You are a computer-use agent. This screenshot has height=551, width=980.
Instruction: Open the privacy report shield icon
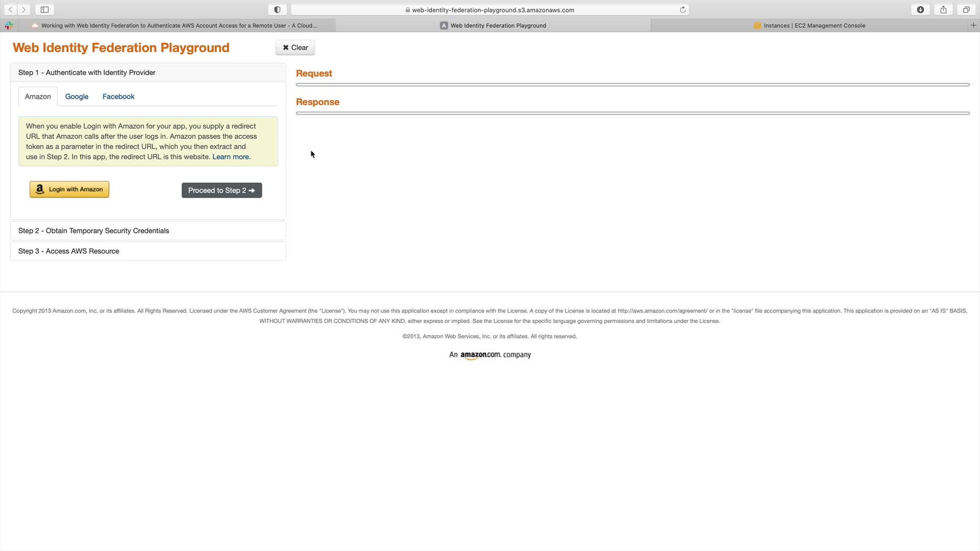277,9
